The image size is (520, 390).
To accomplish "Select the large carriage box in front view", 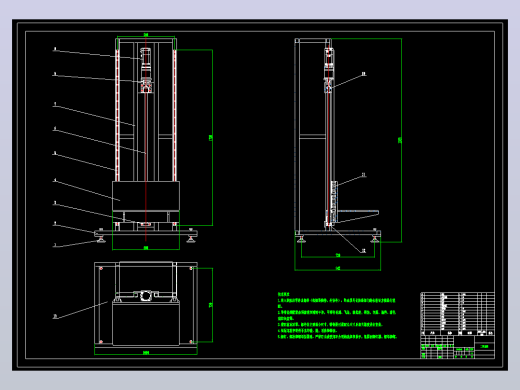I will tap(146, 196).
